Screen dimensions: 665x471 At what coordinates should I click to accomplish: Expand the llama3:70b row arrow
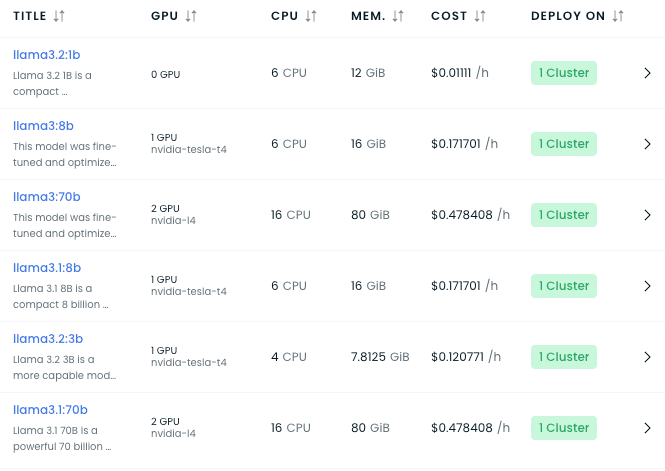(x=647, y=215)
